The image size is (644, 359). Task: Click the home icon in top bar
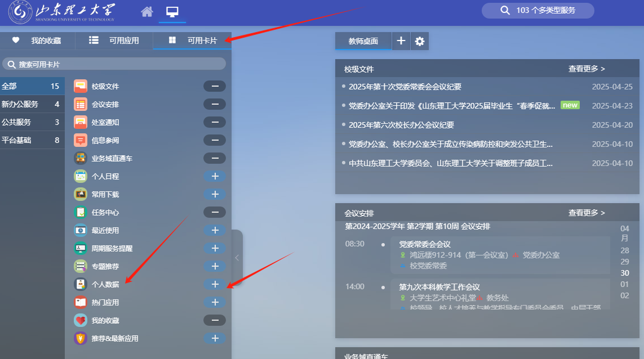pos(147,12)
